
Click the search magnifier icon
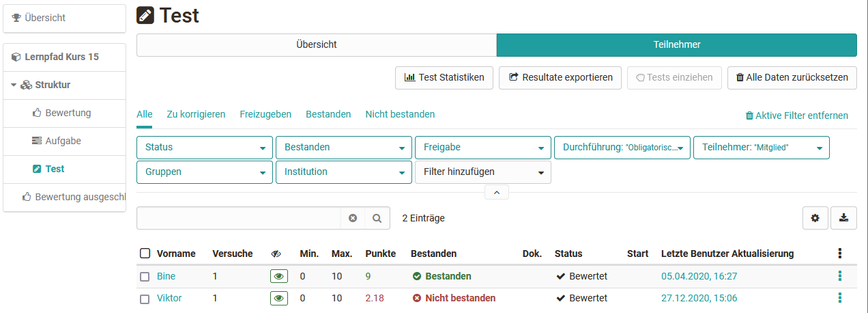click(x=377, y=218)
